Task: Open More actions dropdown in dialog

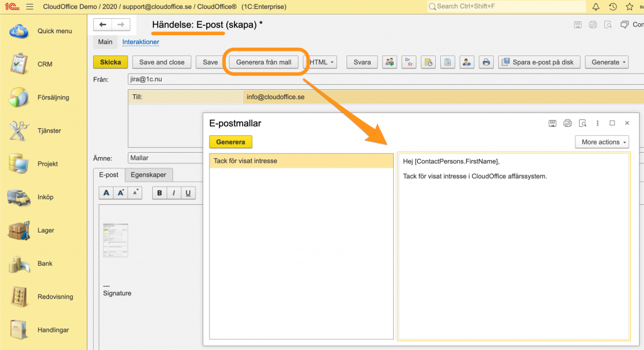Action: click(602, 142)
